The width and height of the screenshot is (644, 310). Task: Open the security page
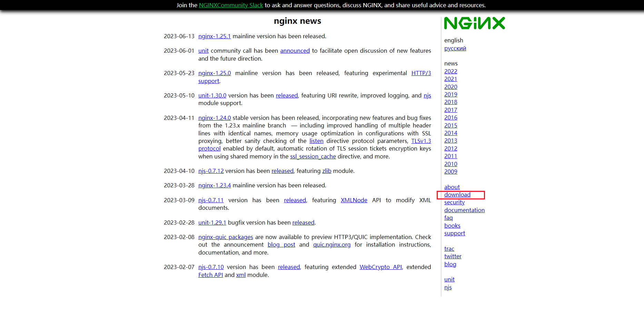pos(454,202)
